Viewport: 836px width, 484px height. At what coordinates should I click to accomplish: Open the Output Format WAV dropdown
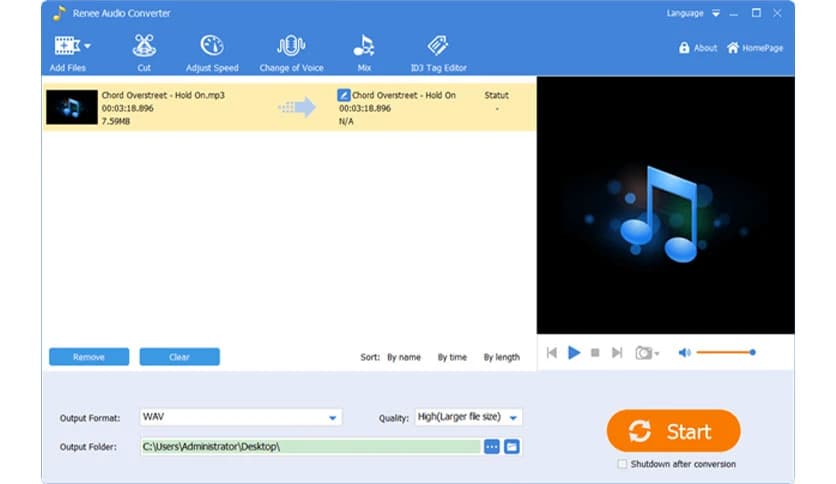pos(241,417)
